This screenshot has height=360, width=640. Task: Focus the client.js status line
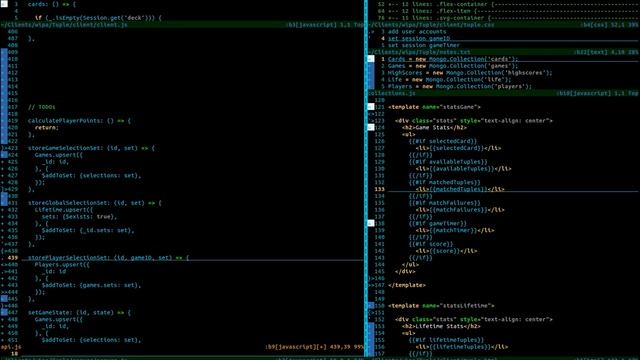point(182,25)
